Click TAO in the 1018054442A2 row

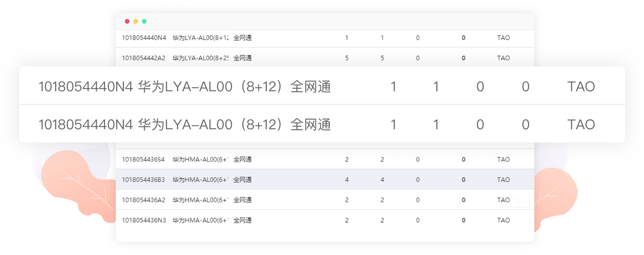tap(503, 58)
